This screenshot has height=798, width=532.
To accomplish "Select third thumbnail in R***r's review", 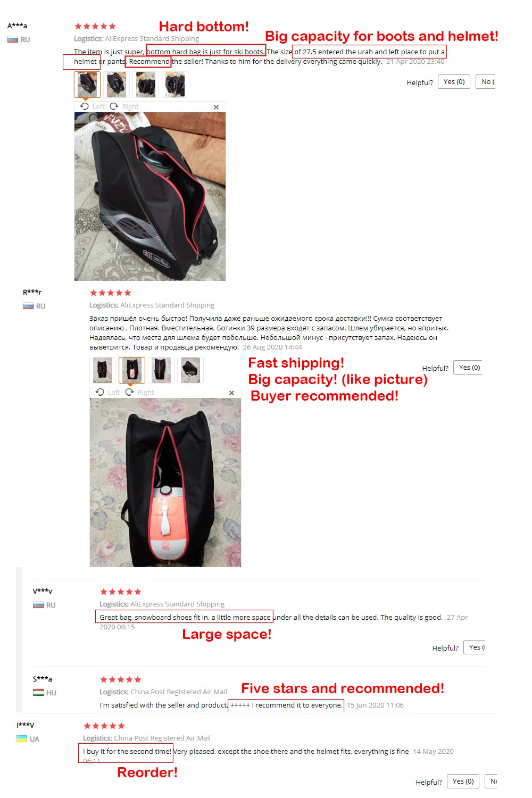I will click(161, 370).
